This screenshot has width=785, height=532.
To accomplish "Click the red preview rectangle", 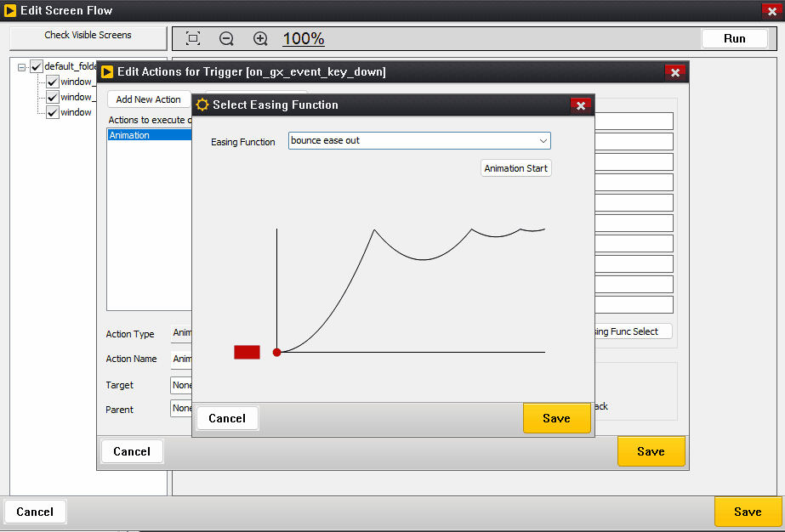I will (247, 352).
